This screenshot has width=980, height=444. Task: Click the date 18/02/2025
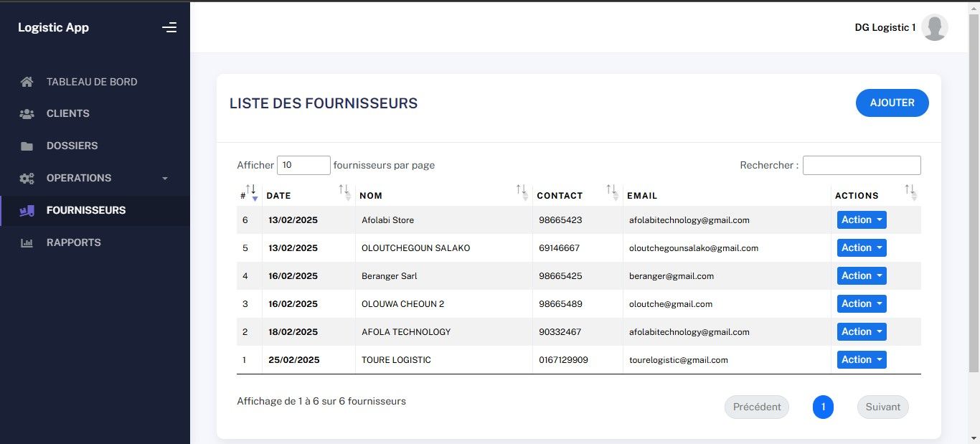[293, 332]
